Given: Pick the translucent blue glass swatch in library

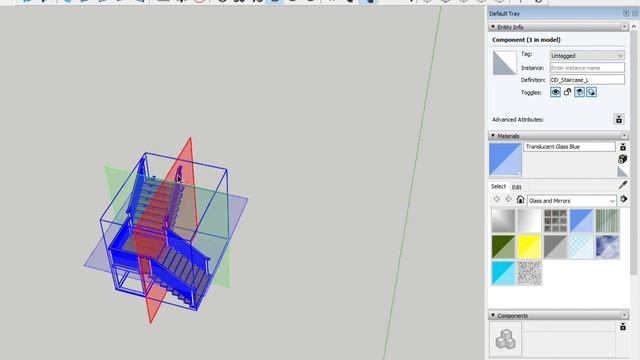Looking at the screenshot, I should point(581,221).
